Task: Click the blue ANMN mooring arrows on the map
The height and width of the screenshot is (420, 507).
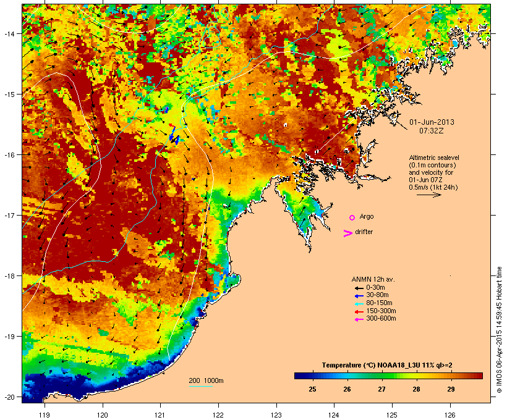Action: click(x=174, y=136)
